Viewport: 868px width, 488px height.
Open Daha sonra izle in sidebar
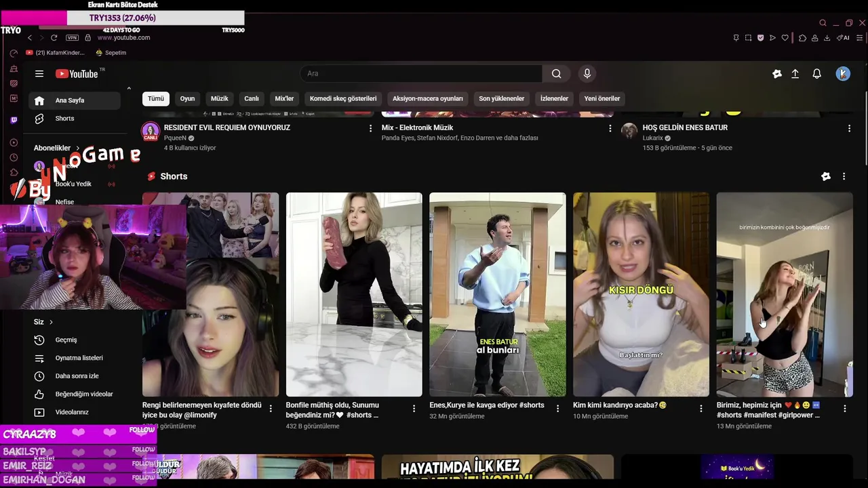tap(75, 376)
